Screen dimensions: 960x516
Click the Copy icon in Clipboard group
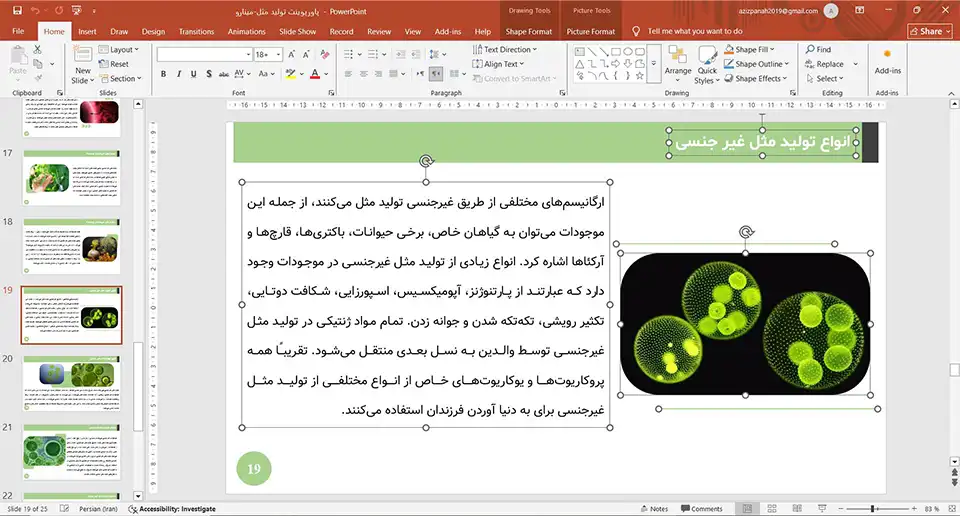tap(38, 64)
